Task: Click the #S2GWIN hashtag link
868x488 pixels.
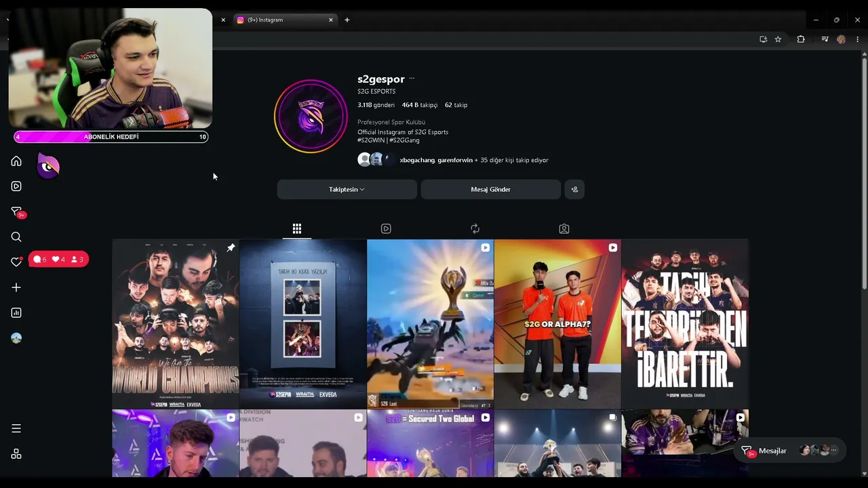Action: (371, 140)
